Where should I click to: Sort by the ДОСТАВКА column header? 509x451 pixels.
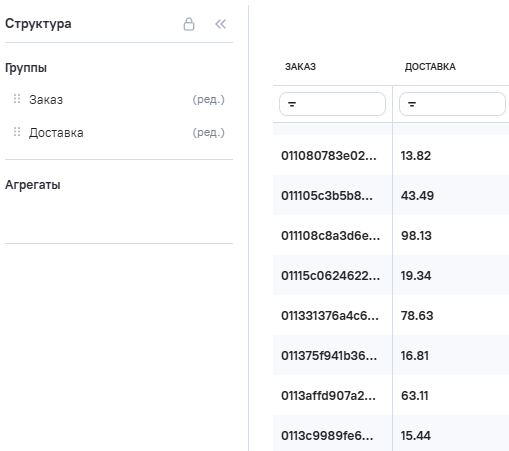[x=430, y=67]
